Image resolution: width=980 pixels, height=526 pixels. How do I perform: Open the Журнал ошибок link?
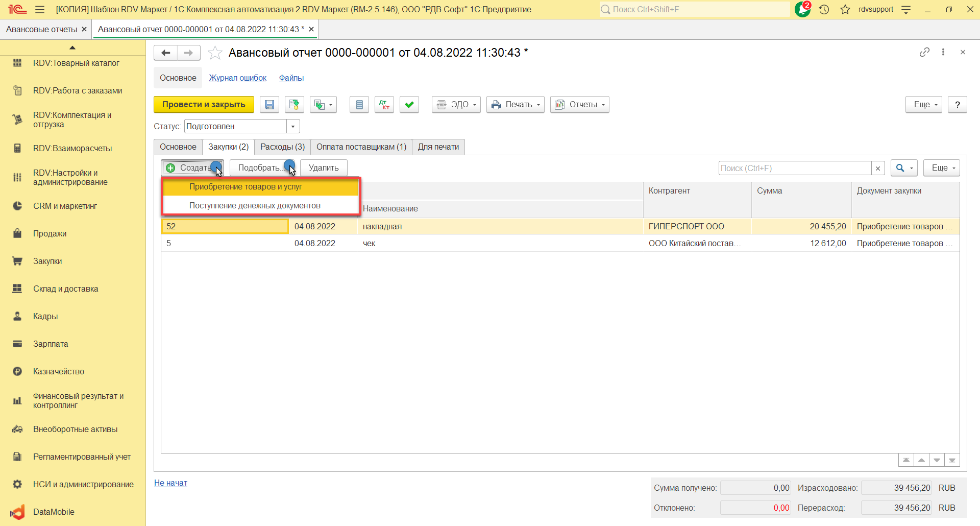click(x=237, y=78)
